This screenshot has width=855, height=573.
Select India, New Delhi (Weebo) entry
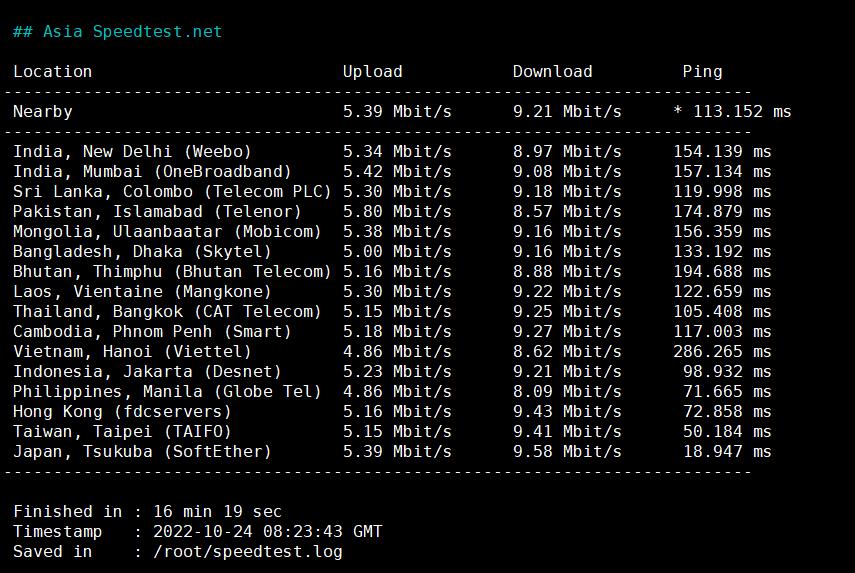pyautogui.click(x=132, y=152)
